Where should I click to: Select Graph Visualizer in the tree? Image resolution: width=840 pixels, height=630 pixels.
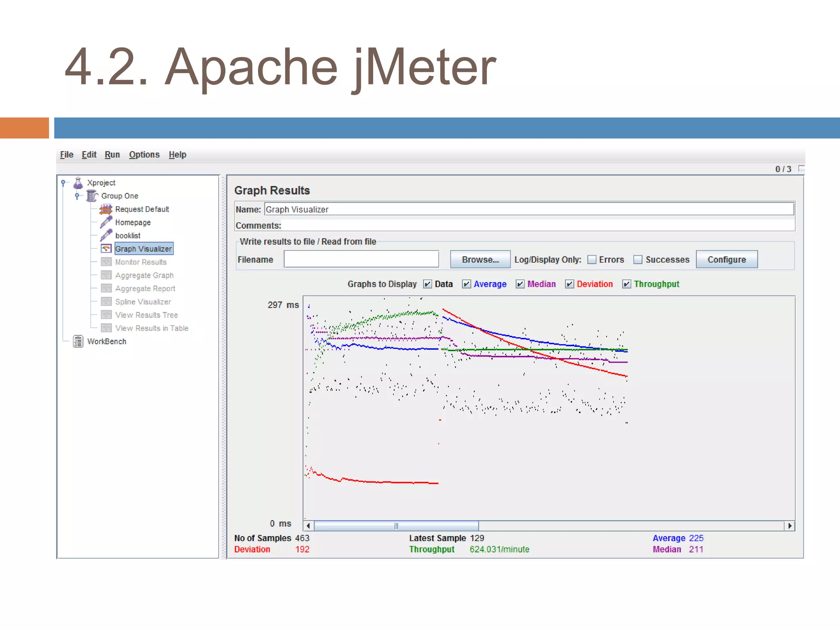(144, 249)
